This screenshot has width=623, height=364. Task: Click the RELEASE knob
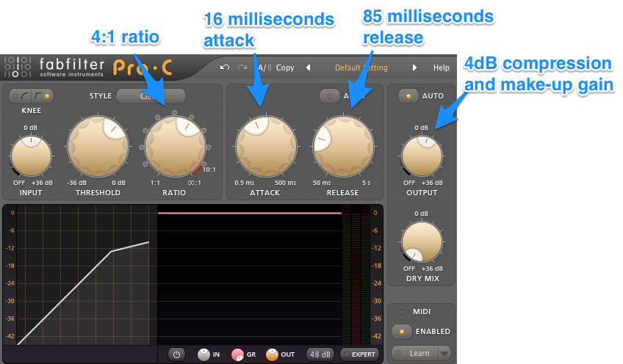(x=343, y=146)
